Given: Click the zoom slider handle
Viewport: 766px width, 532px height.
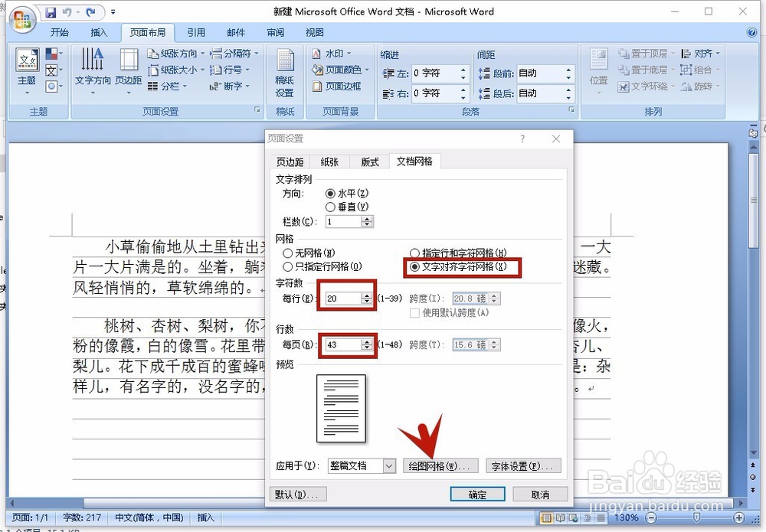Looking at the screenshot, I should 696,517.
